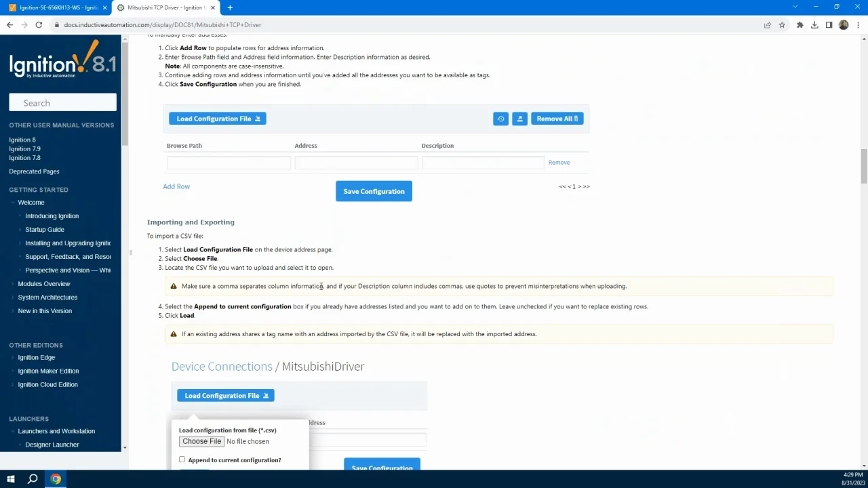Image resolution: width=868 pixels, height=488 pixels.
Task: Click Chrome icon in taskbar
Action: 56,479
